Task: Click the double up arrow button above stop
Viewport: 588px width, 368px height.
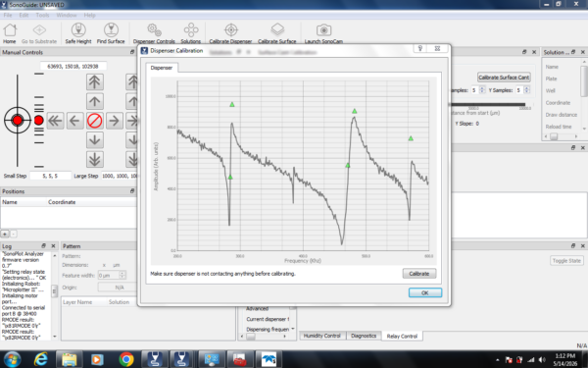Action: point(94,81)
